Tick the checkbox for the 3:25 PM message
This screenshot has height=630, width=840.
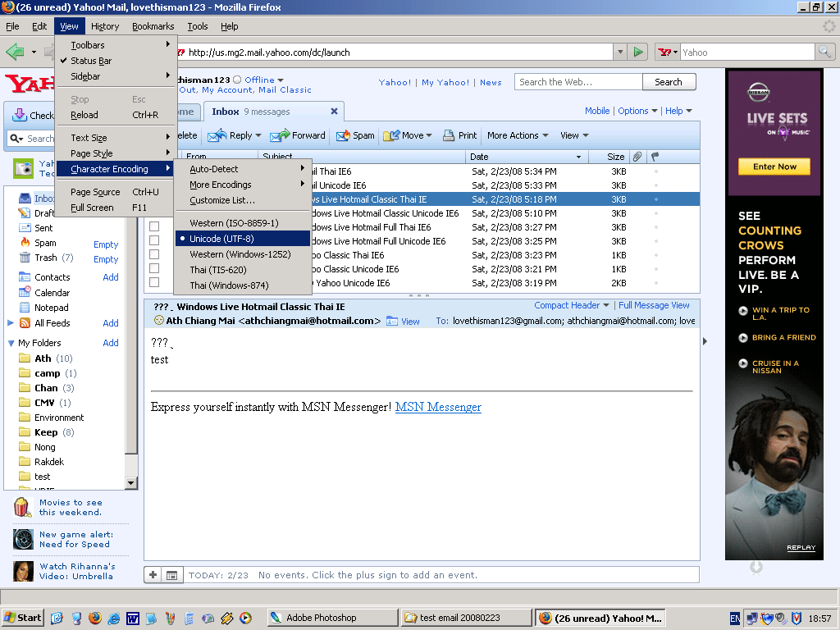[x=154, y=240]
